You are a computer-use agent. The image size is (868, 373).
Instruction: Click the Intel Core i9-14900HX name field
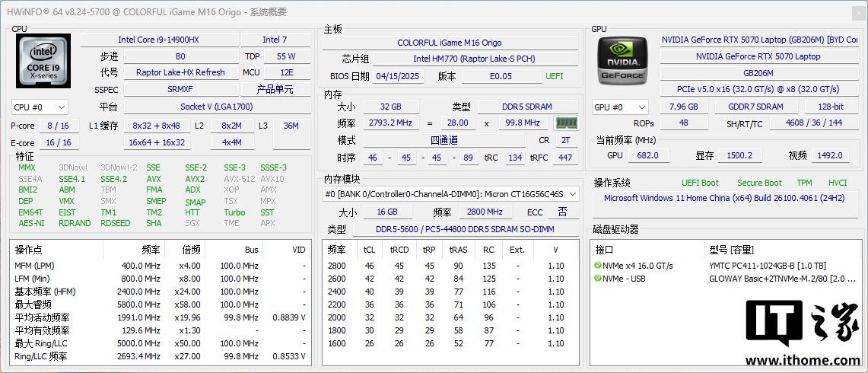pos(157,40)
